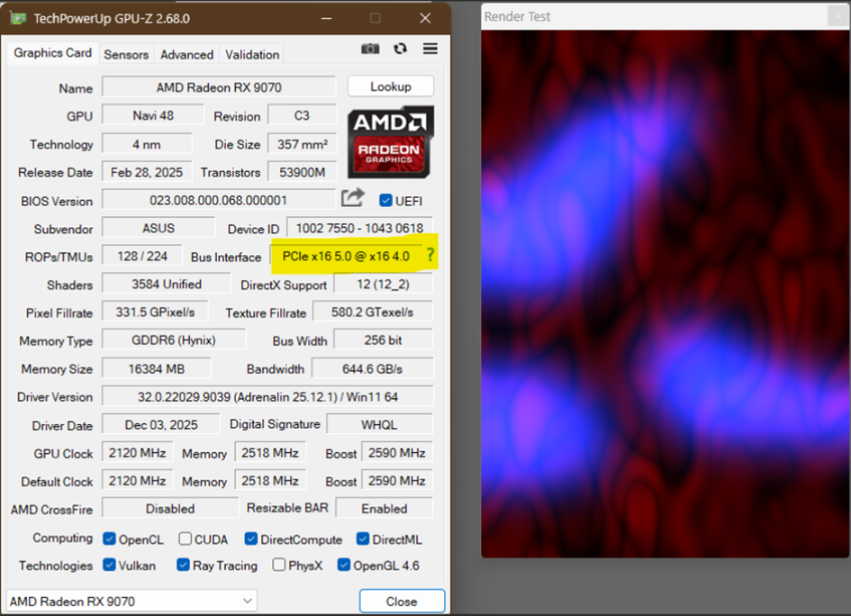Click the AMD Radeon Graphics logo
The image size is (851, 616).
click(391, 142)
